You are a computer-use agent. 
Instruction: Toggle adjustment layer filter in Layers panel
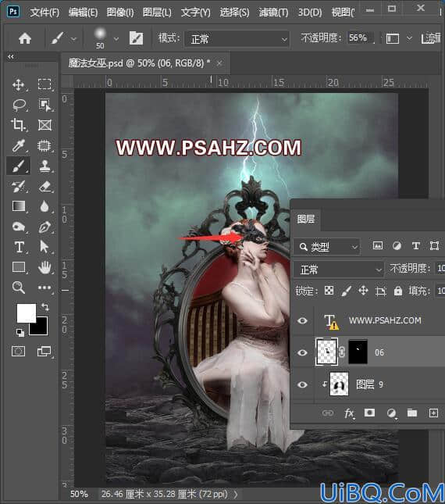[x=397, y=246]
